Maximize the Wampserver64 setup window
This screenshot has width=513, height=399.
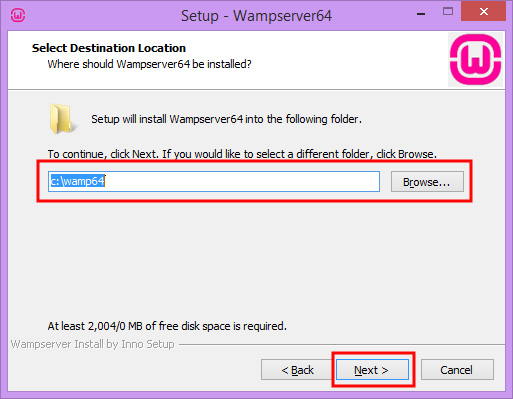[x=448, y=12]
